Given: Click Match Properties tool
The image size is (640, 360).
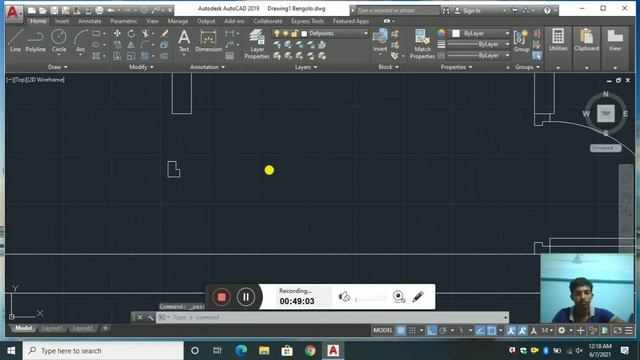Looking at the screenshot, I should [x=422, y=44].
